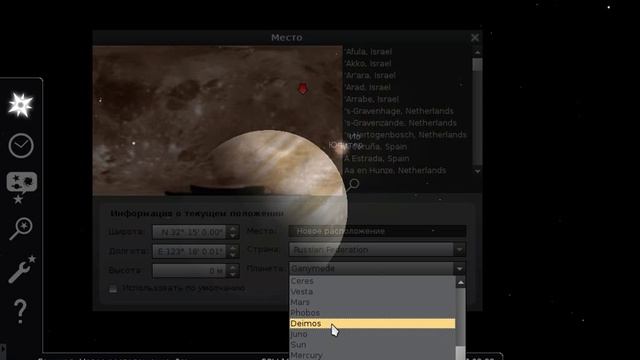Open the Date and Time clock icon
640x360 pixels.
pos(21,145)
